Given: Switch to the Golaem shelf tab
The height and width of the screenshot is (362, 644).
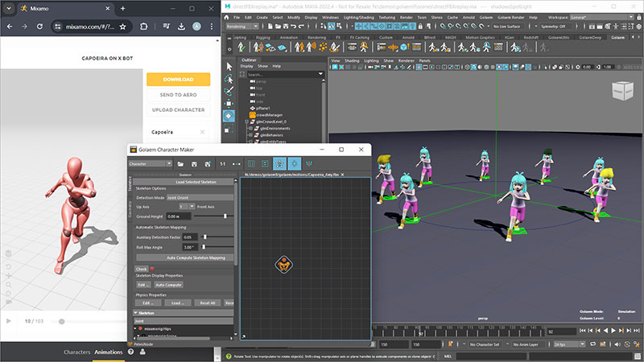Looking at the screenshot, I should 618,38.
